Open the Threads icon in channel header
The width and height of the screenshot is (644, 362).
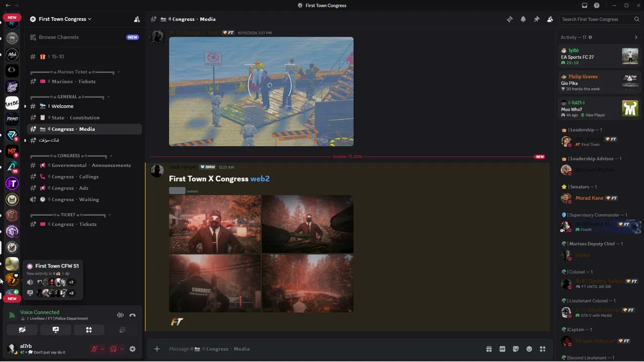pos(510,19)
